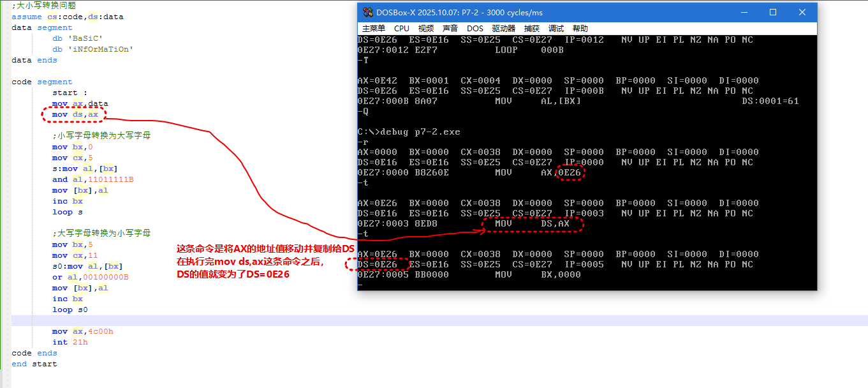Click the line db 'iNfOrMaTiOn'
Image resolution: width=868 pixels, height=388 pixels.
(93, 49)
